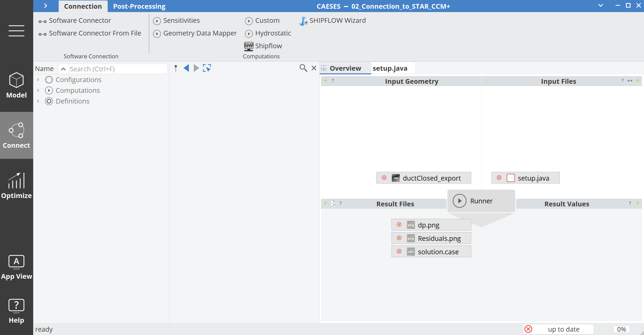Toggle Name sort order arrow
644x335 pixels.
pyautogui.click(x=63, y=69)
